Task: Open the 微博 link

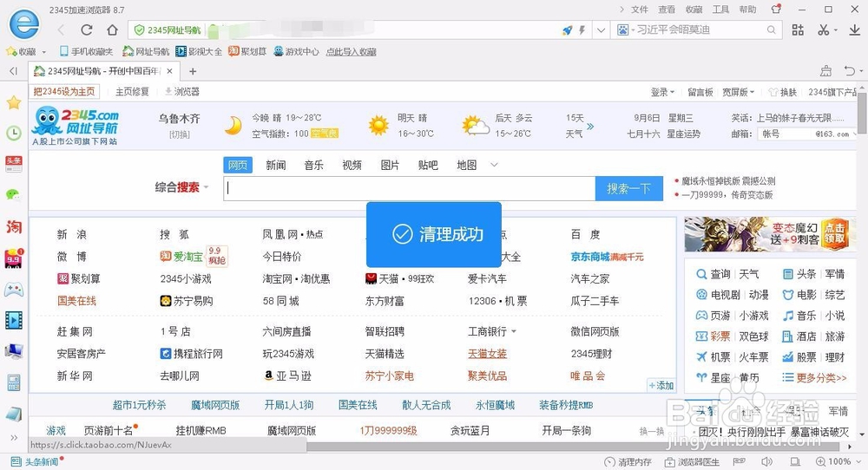Action: tap(72, 257)
